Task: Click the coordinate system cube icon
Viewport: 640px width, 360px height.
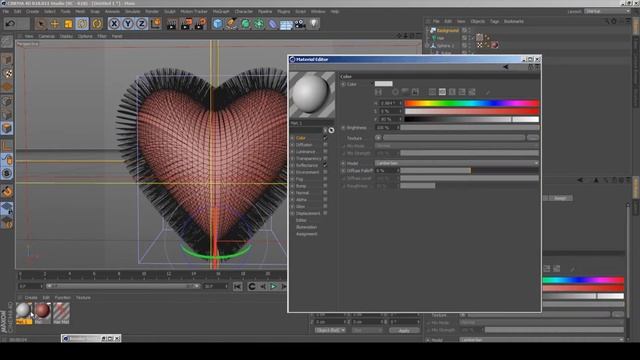Action: tap(155, 24)
